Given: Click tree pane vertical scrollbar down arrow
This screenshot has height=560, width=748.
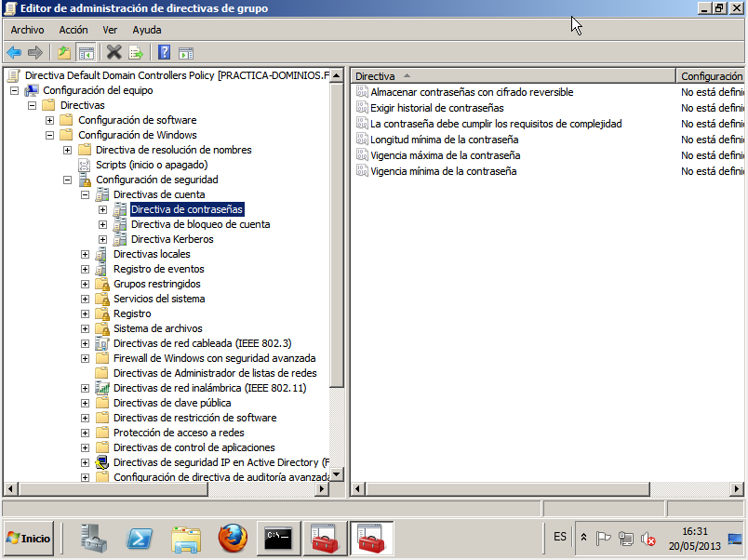Looking at the screenshot, I should [338, 474].
